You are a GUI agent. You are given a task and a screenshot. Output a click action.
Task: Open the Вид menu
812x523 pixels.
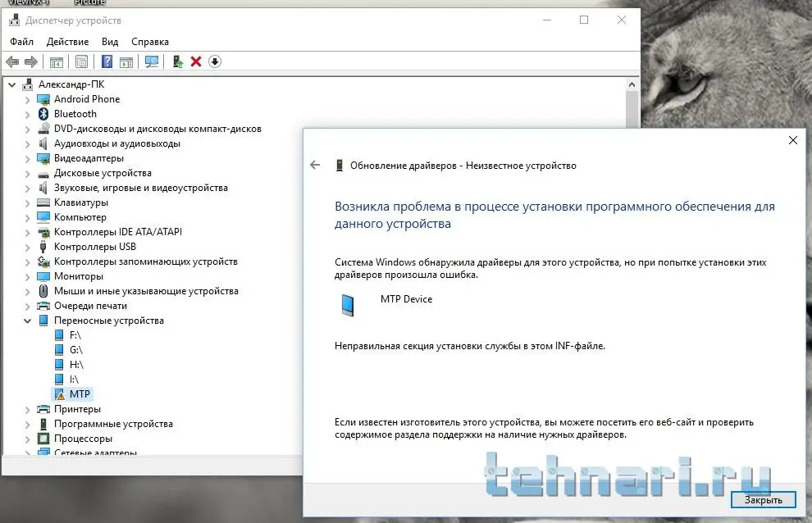(x=110, y=42)
